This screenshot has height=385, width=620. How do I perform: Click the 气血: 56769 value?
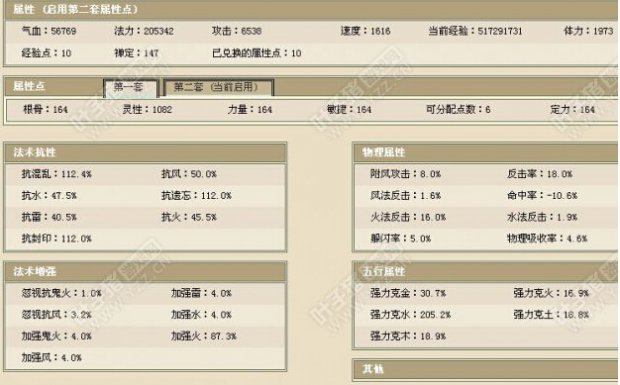[49, 31]
